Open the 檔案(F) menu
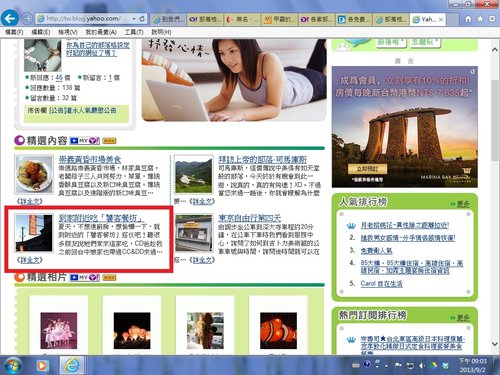This screenshot has width=500, height=375. [14, 32]
